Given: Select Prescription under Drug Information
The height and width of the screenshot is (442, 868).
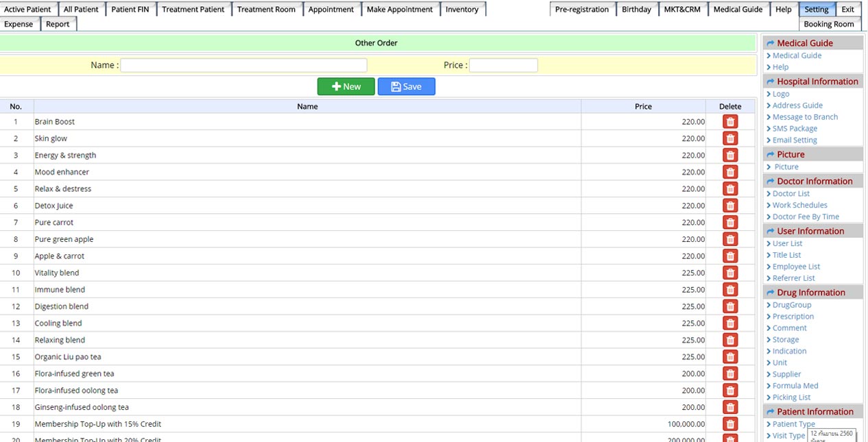Looking at the screenshot, I should (793, 317).
